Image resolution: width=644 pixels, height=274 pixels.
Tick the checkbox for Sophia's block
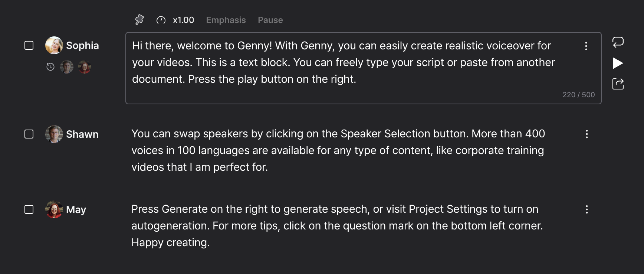(x=29, y=45)
